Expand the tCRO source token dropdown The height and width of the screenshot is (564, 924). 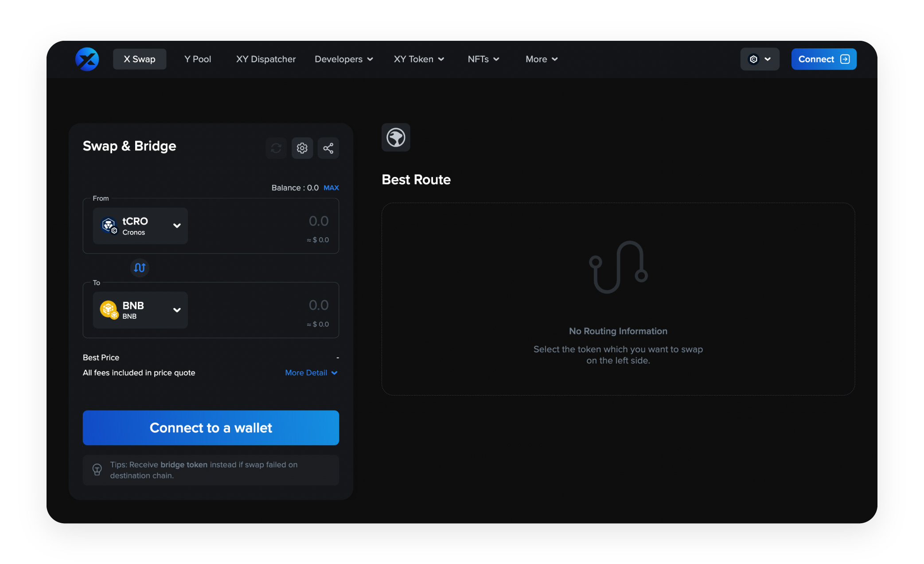click(177, 226)
